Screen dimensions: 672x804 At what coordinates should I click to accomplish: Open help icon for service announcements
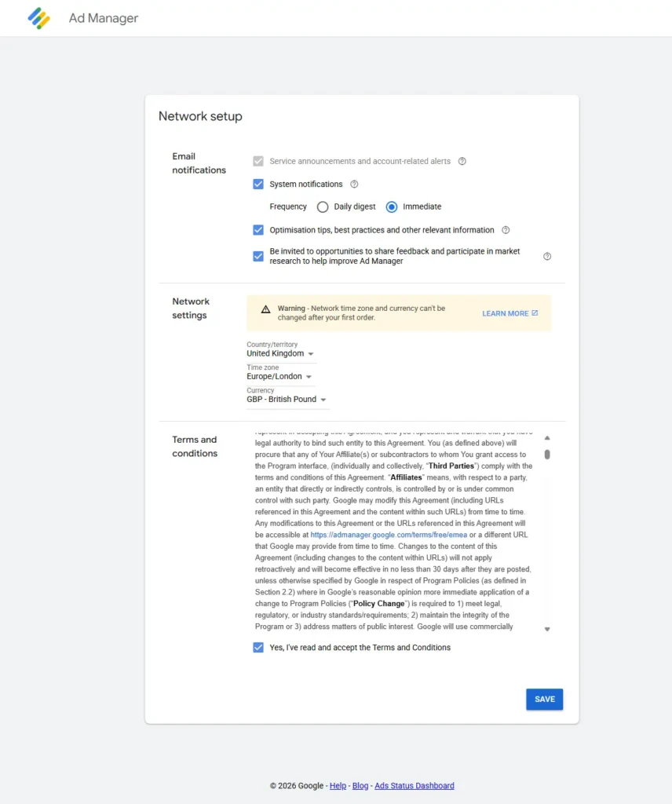[x=462, y=161]
